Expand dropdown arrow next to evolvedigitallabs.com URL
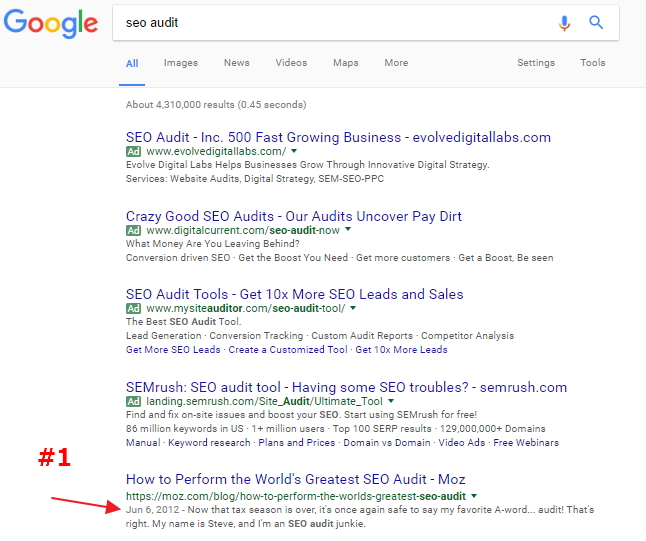The height and width of the screenshot is (541, 646). (x=294, y=151)
